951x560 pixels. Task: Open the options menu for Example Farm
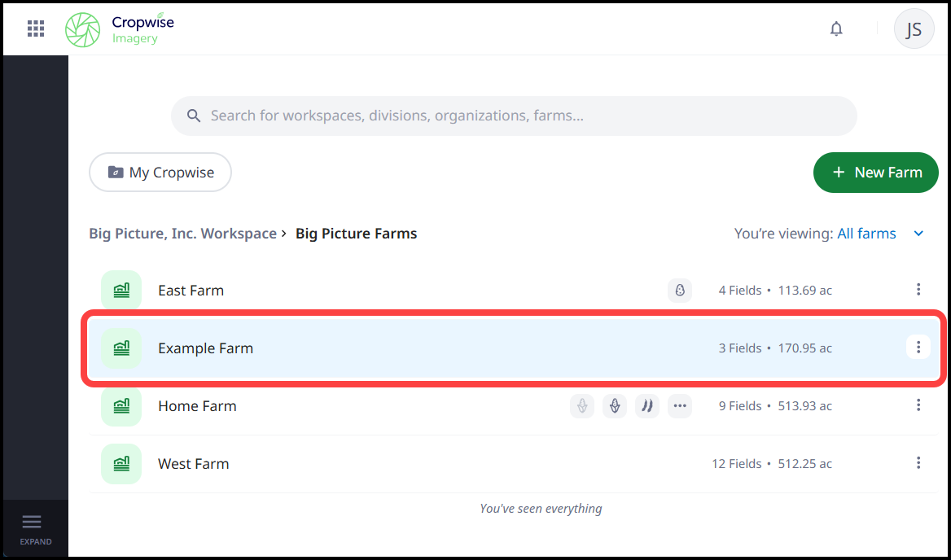[x=918, y=347]
